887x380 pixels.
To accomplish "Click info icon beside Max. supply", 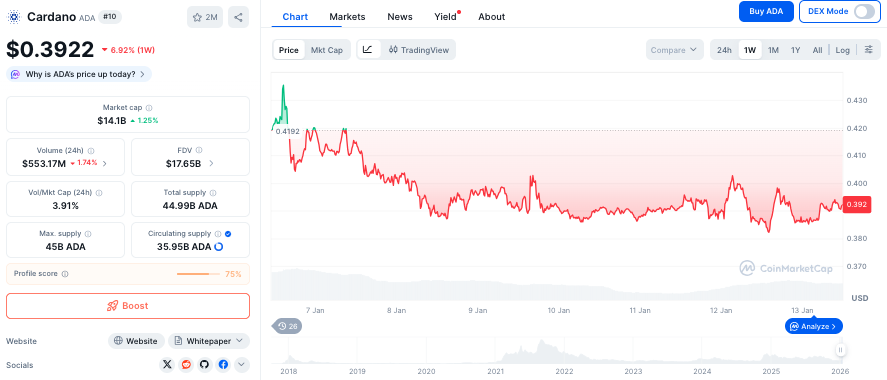I will (x=88, y=234).
